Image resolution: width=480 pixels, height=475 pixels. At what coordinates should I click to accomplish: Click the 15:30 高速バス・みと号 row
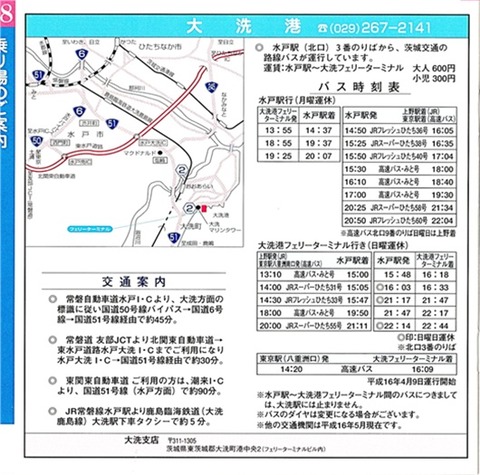399,169
